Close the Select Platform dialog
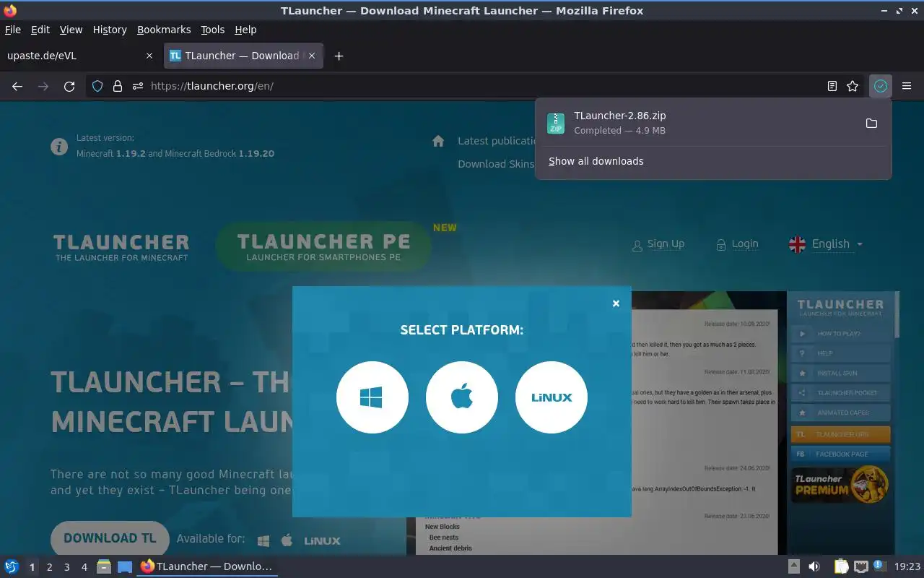924x578 pixels. pos(616,303)
